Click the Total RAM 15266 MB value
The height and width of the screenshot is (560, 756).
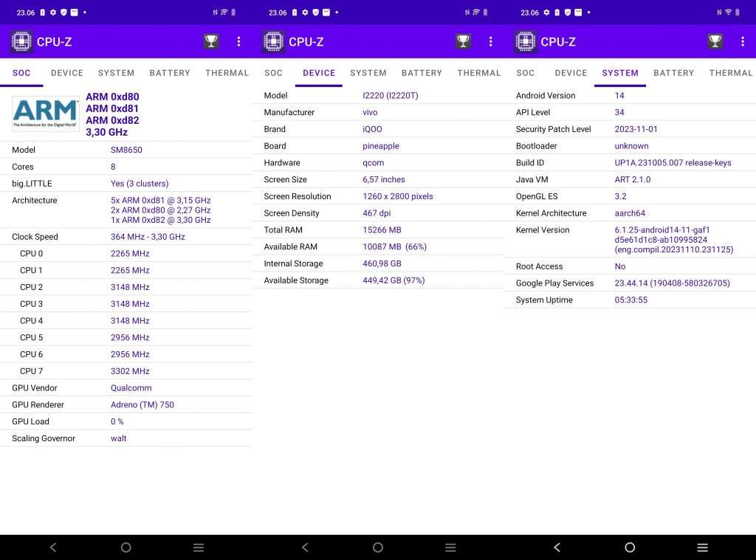coord(382,230)
